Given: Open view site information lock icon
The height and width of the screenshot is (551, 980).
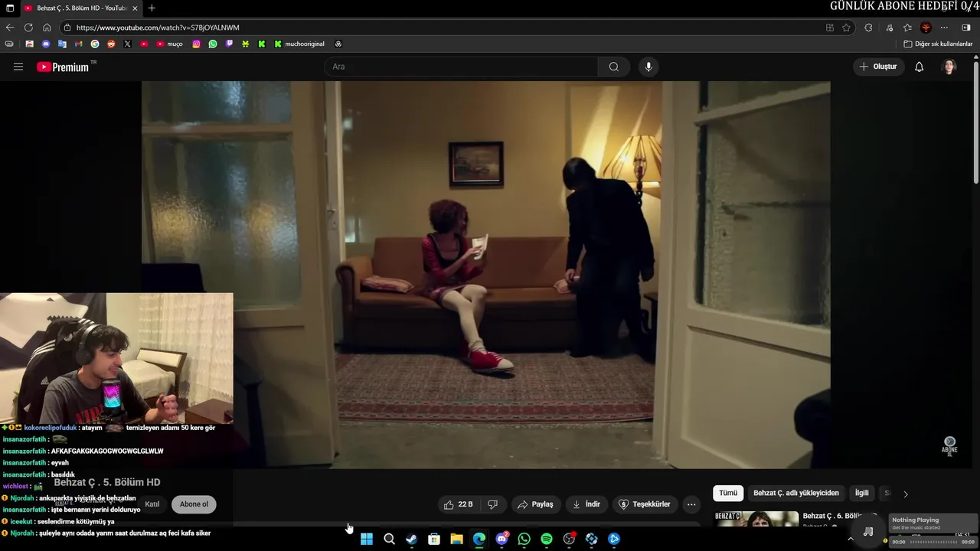Looking at the screenshot, I should 67,28.
